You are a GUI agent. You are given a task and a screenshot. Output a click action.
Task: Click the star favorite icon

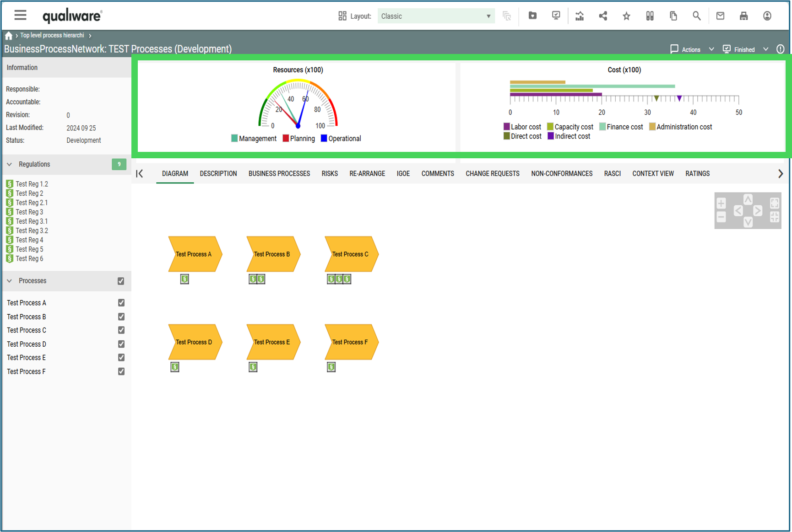tap(626, 16)
